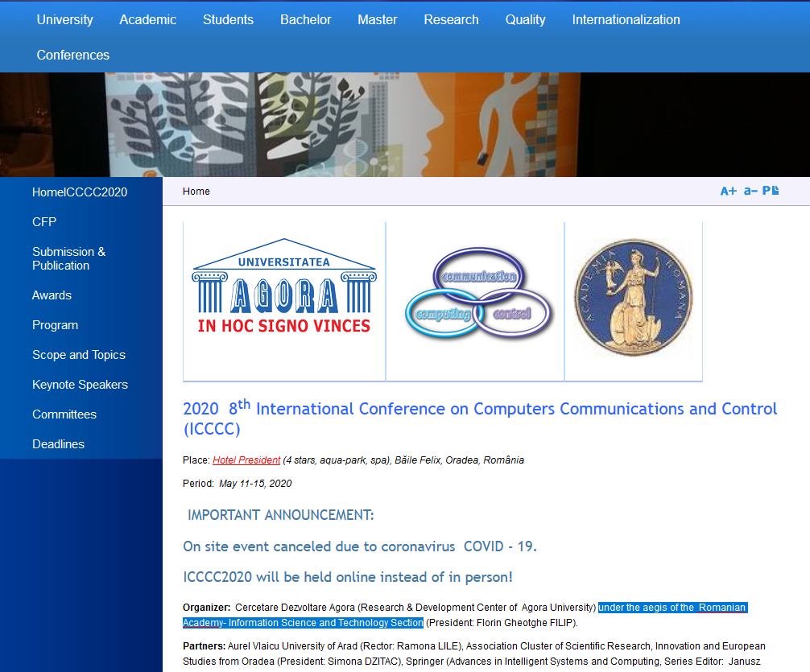This screenshot has height=672, width=810.
Task: Open the Research menu
Action: (451, 19)
